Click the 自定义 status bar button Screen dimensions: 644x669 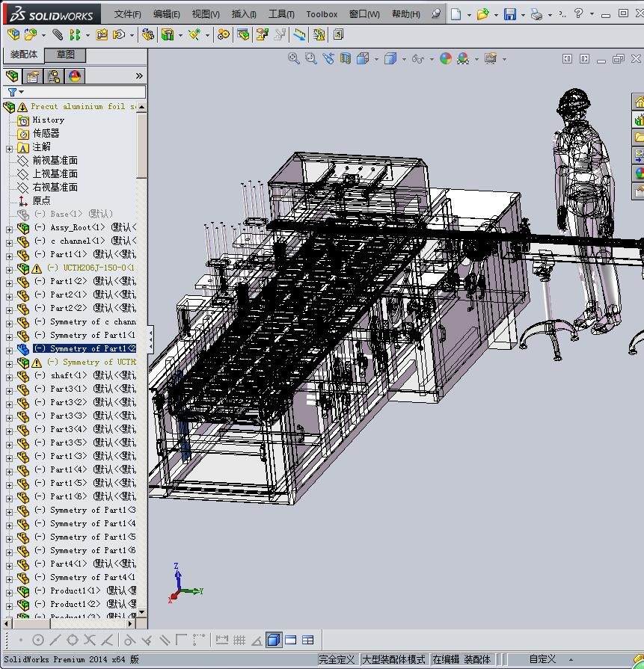click(542, 659)
